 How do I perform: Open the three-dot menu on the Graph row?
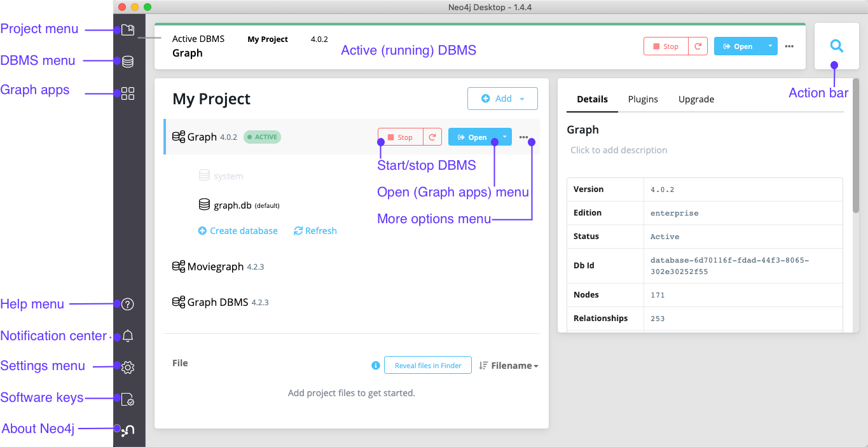523,137
